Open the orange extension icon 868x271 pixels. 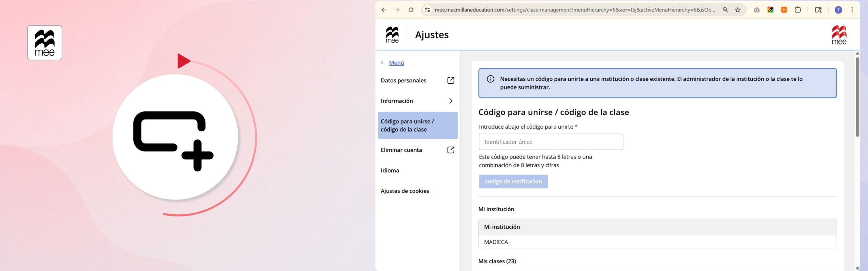coord(784,10)
